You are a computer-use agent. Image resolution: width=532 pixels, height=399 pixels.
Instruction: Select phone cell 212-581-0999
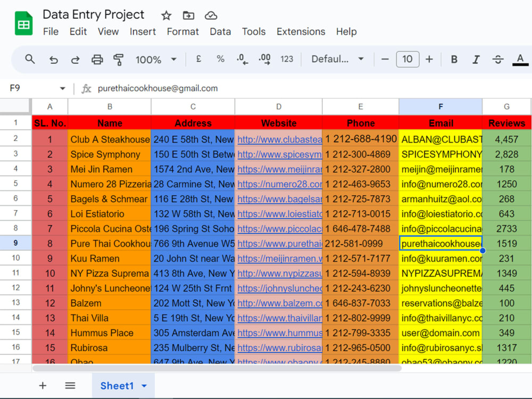[x=360, y=244]
